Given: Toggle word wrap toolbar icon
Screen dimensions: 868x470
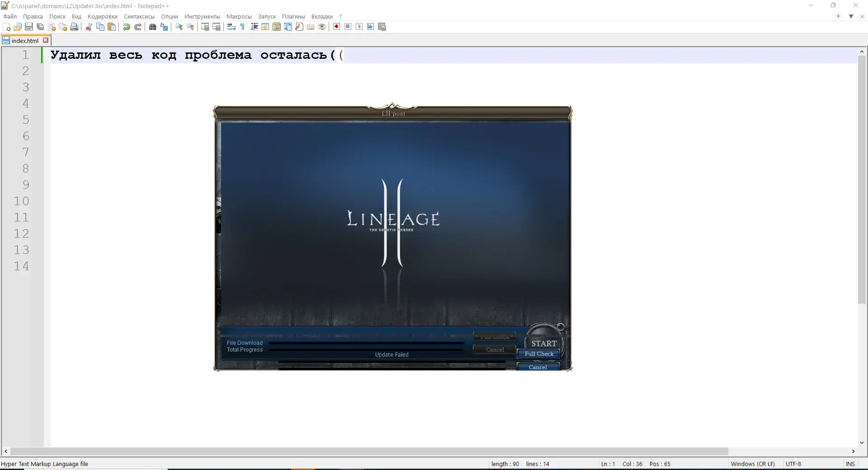Looking at the screenshot, I should pyautogui.click(x=231, y=27).
